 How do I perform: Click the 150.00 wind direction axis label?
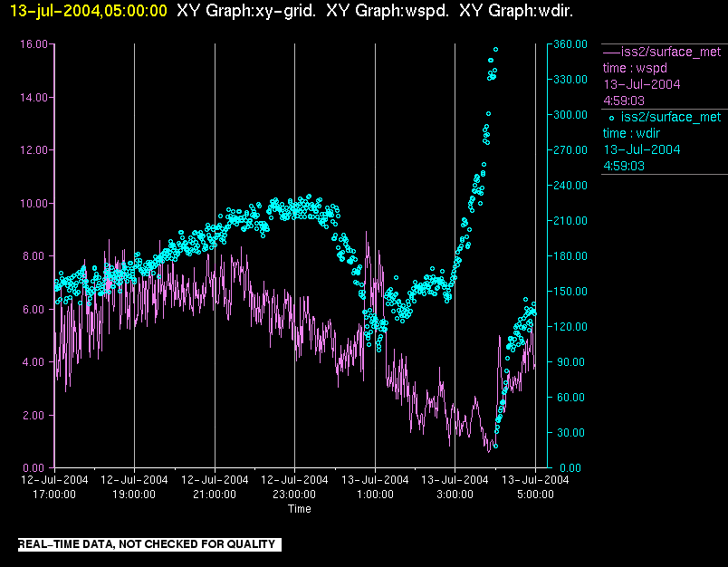(570, 291)
